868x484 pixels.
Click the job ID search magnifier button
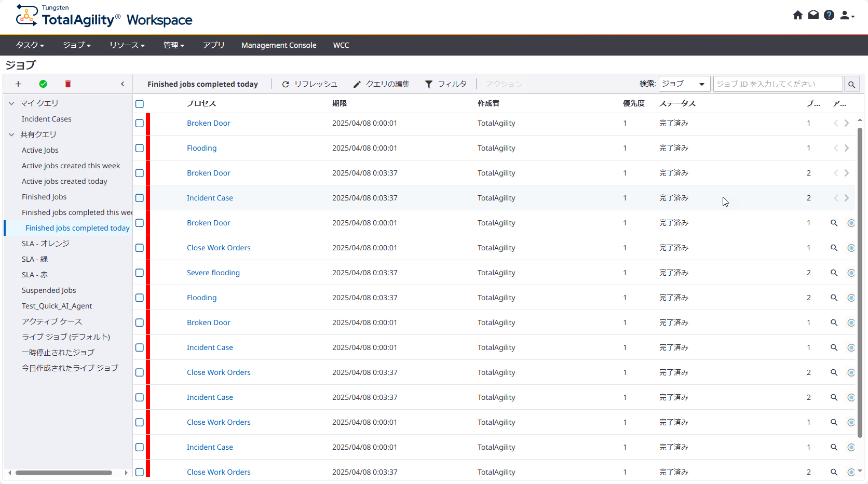coord(851,84)
